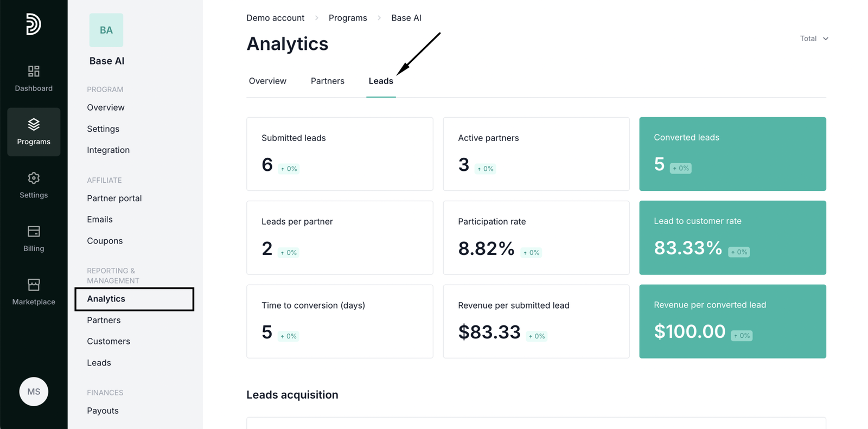This screenshot has width=868, height=429.
Task: Go to Billing card icon
Action: point(34,232)
